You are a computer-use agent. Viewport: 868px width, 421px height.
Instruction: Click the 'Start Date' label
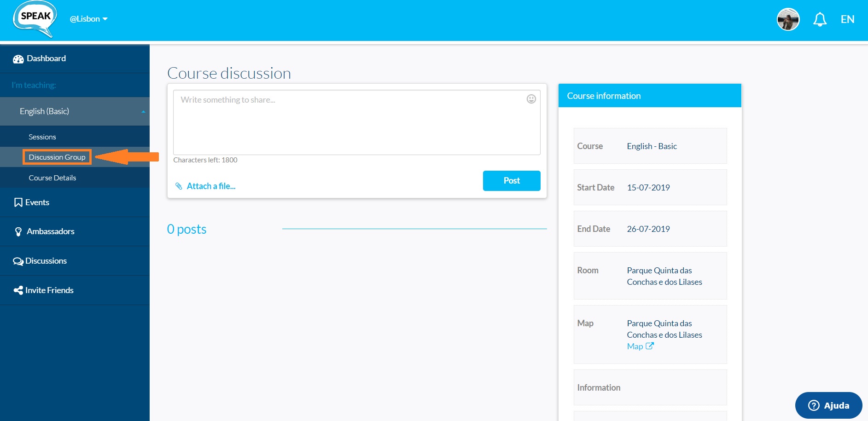(x=595, y=188)
